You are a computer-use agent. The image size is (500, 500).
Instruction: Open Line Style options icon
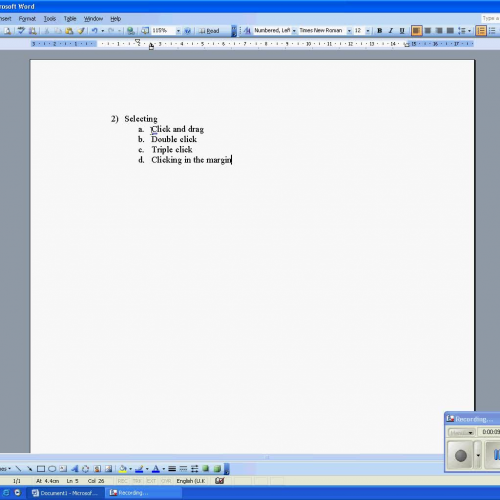tap(172, 469)
